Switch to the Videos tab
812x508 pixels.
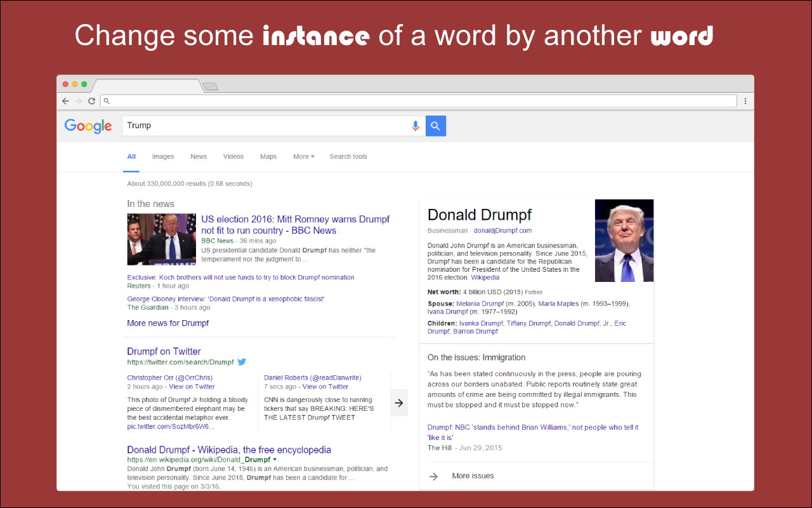(x=233, y=157)
